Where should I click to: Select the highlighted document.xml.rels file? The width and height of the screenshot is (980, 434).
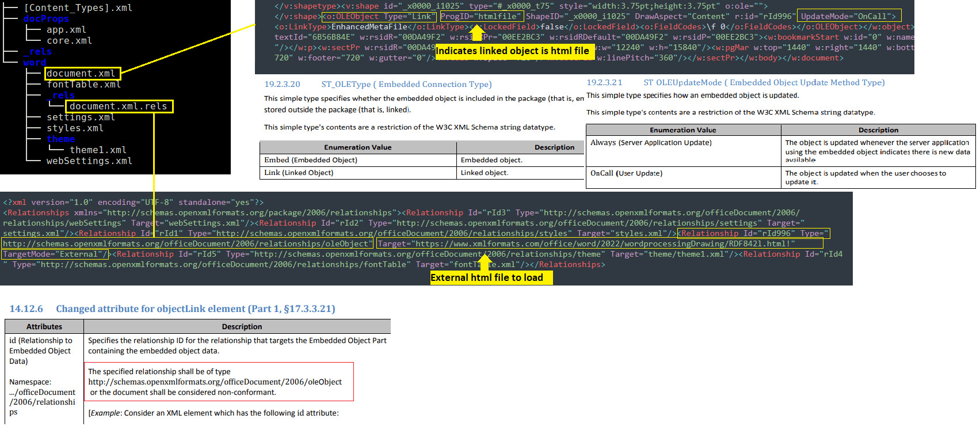119,106
